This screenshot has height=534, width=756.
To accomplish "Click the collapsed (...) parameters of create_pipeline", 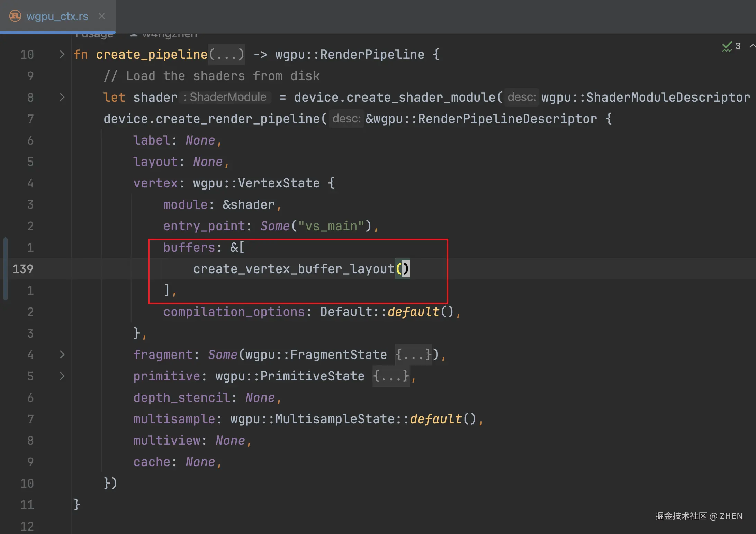I will coord(227,55).
